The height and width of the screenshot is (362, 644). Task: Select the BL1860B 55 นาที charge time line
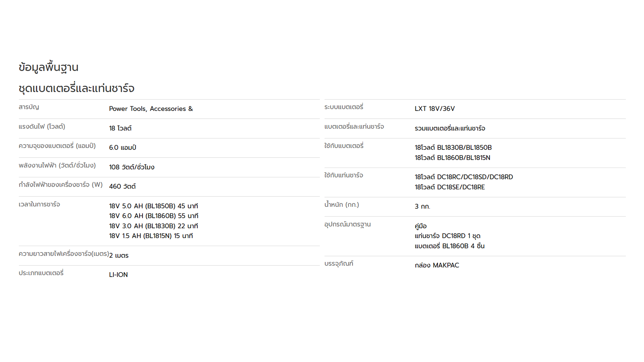pos(154,216)
